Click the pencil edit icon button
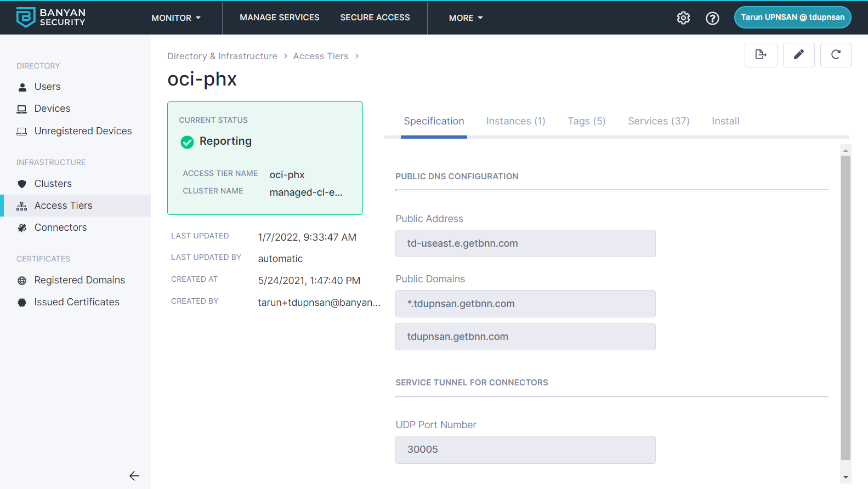 click(x=798, y=55)
